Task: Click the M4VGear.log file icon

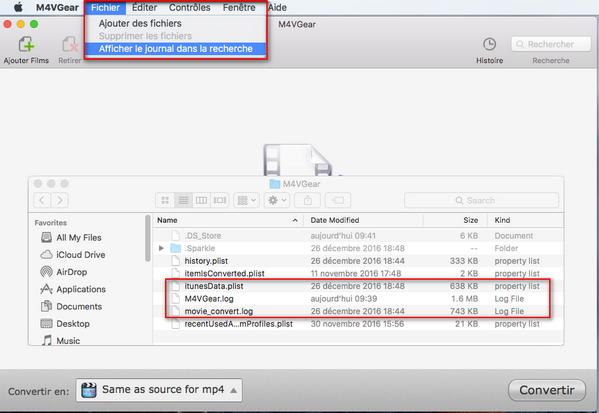Action: click(175, 299)
